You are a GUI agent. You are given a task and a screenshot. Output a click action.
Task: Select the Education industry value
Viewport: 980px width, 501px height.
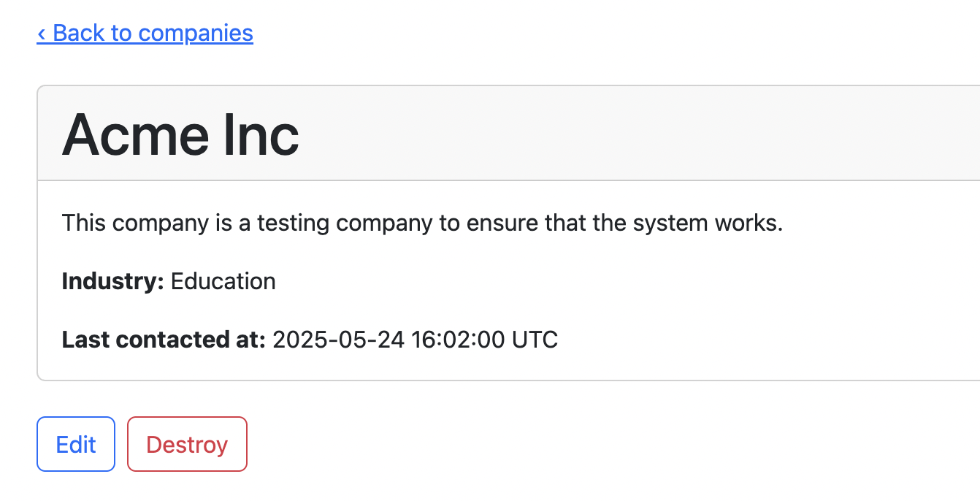tap(223, 281)
